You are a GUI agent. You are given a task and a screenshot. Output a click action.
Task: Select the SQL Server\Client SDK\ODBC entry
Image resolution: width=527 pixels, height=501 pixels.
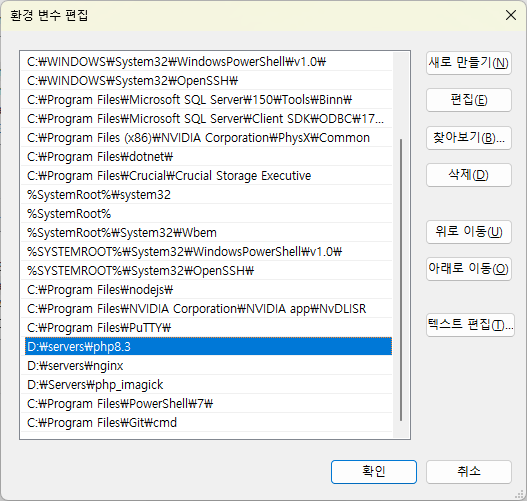208,119
